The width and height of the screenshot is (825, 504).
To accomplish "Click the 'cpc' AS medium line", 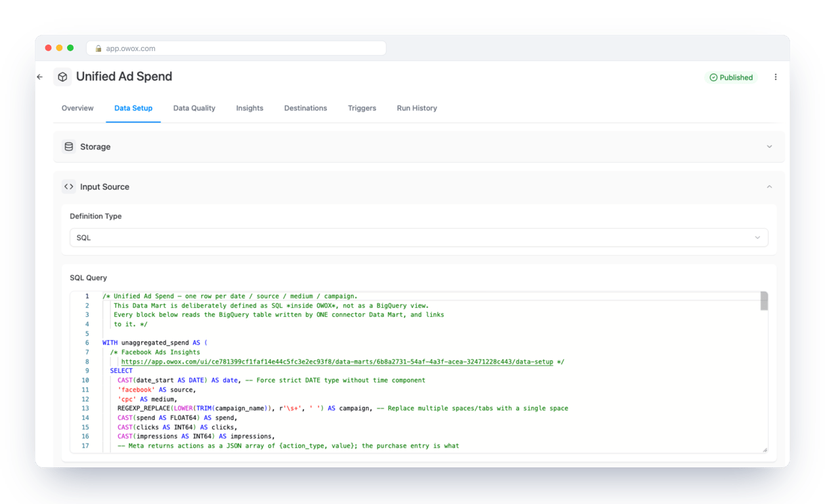I will coord(148,399).
